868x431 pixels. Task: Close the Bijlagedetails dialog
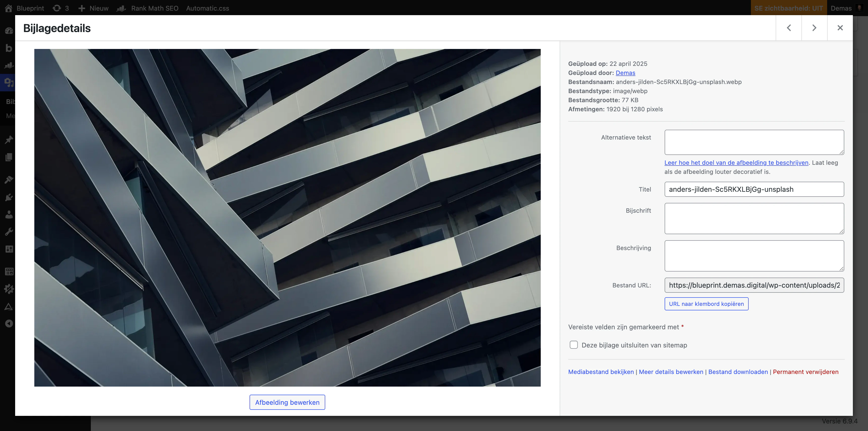click(x=840, y=28)
